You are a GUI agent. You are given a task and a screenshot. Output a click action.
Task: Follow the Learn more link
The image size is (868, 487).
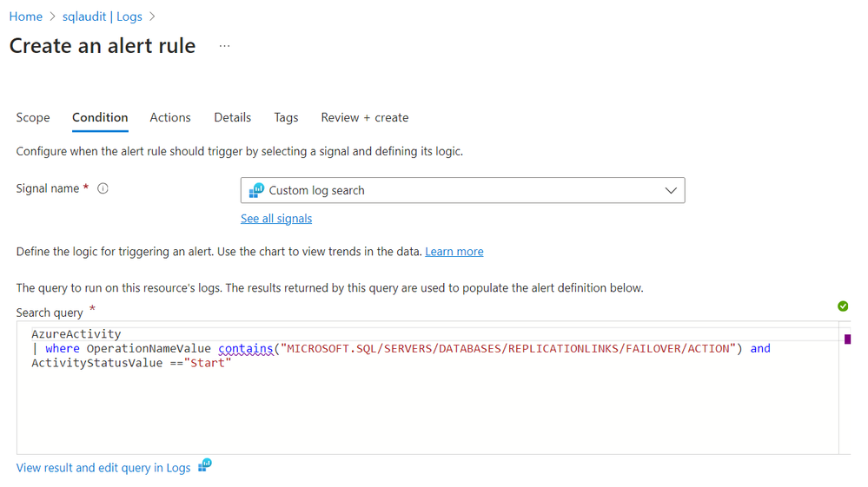(454, 252)
